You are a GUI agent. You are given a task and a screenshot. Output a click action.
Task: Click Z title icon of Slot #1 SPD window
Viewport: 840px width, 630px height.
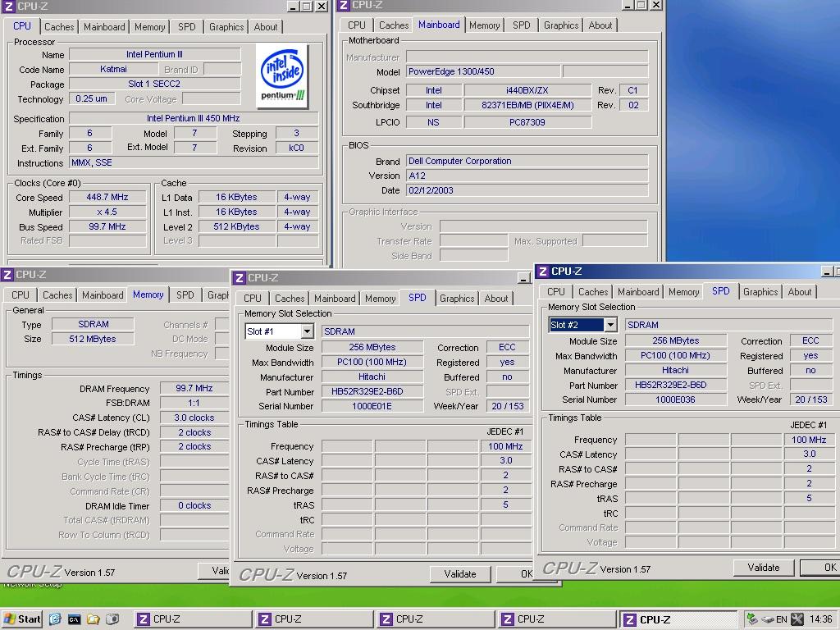tap(239, 277)
